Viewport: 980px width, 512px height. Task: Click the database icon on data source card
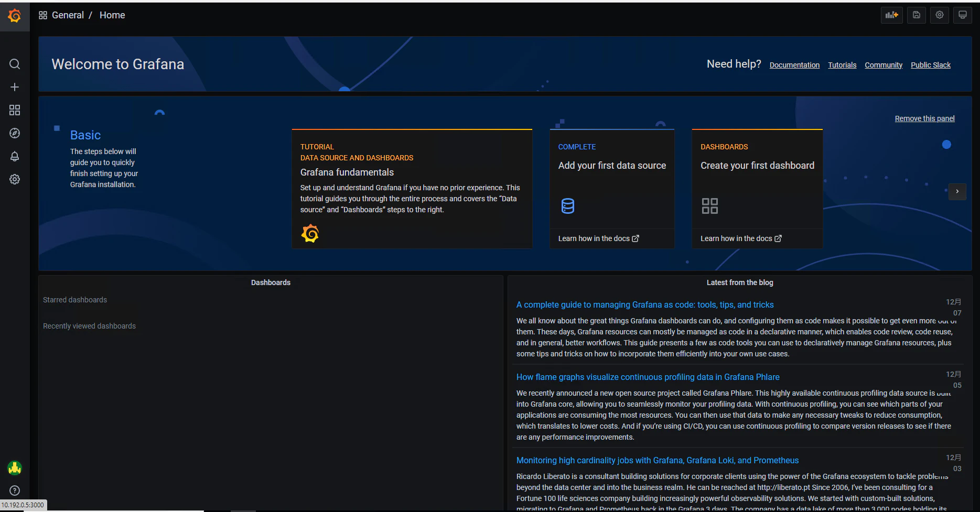pos(568,206)
